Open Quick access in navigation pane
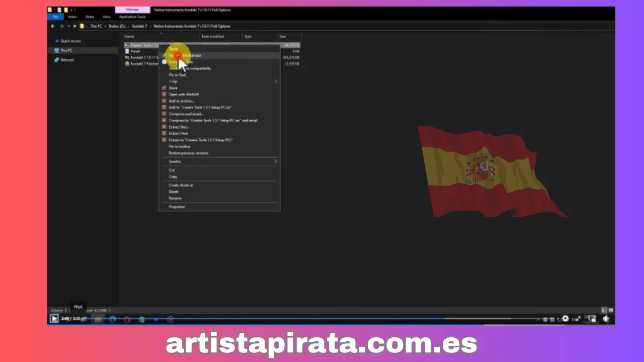This screenshot has width=644, height=362. [70, 41]
